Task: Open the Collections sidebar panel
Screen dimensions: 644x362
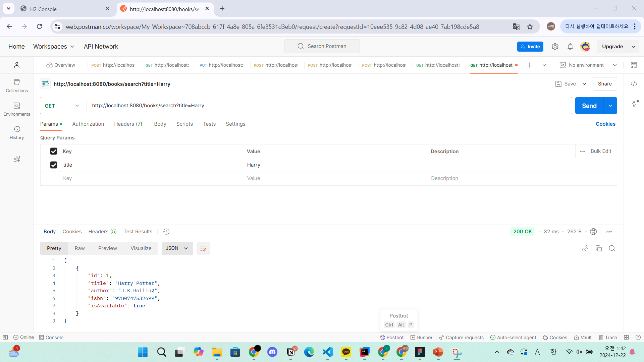Action: (x=17, y=85)
